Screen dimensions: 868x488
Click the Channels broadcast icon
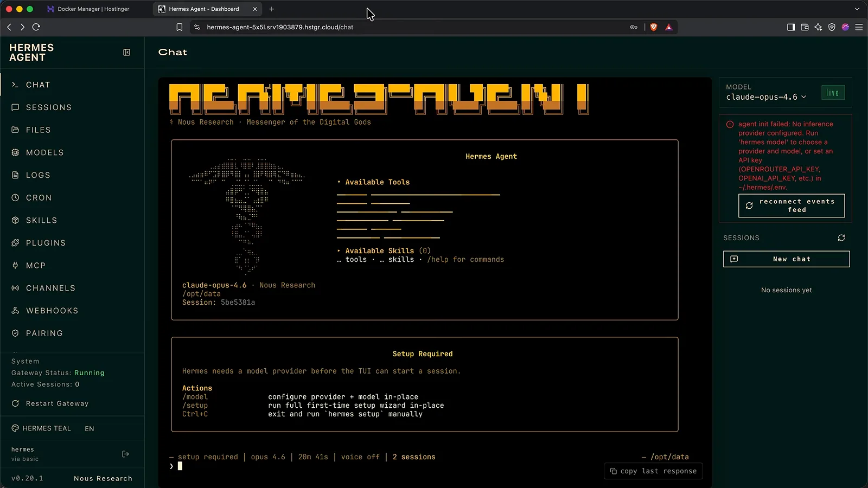click(15, 288)
